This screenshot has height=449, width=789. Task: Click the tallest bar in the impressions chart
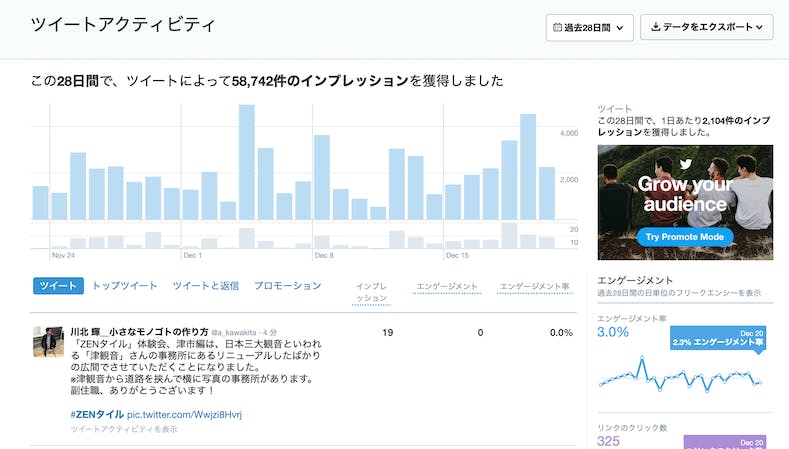coord(246,162)
